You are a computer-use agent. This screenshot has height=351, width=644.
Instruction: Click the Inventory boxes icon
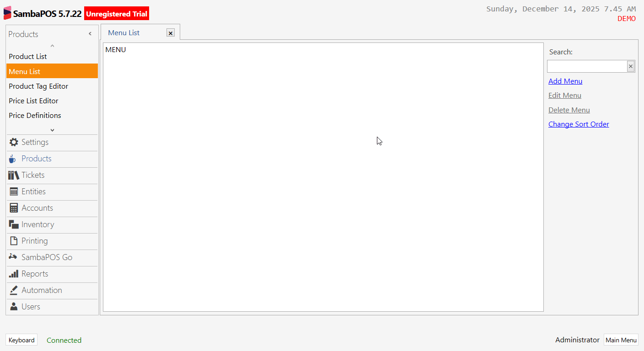coord(14,224)
